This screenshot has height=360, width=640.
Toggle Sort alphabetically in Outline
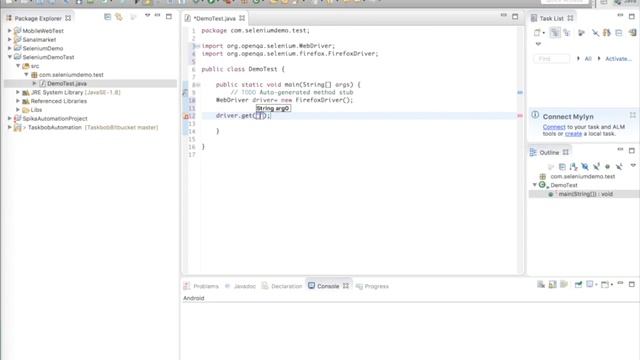click(x=573, y=167)
